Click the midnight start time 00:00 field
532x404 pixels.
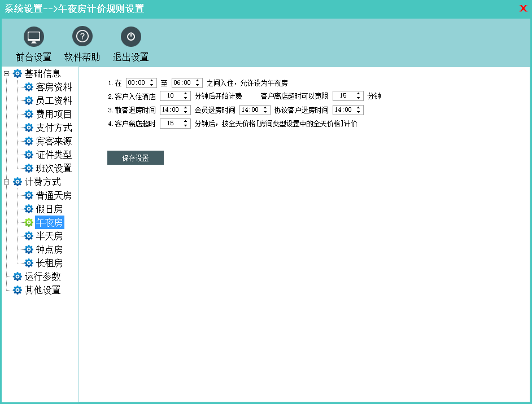[137, 83]
